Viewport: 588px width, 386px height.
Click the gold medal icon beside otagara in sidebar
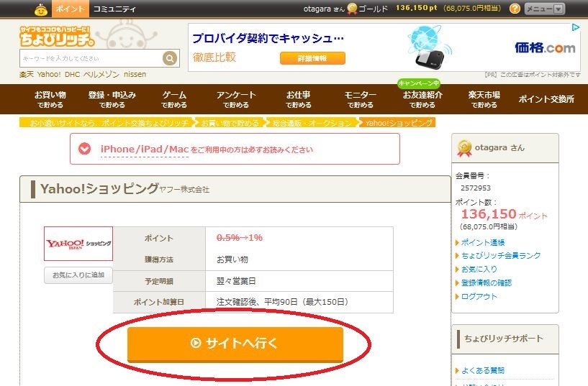tap(464, 148)
